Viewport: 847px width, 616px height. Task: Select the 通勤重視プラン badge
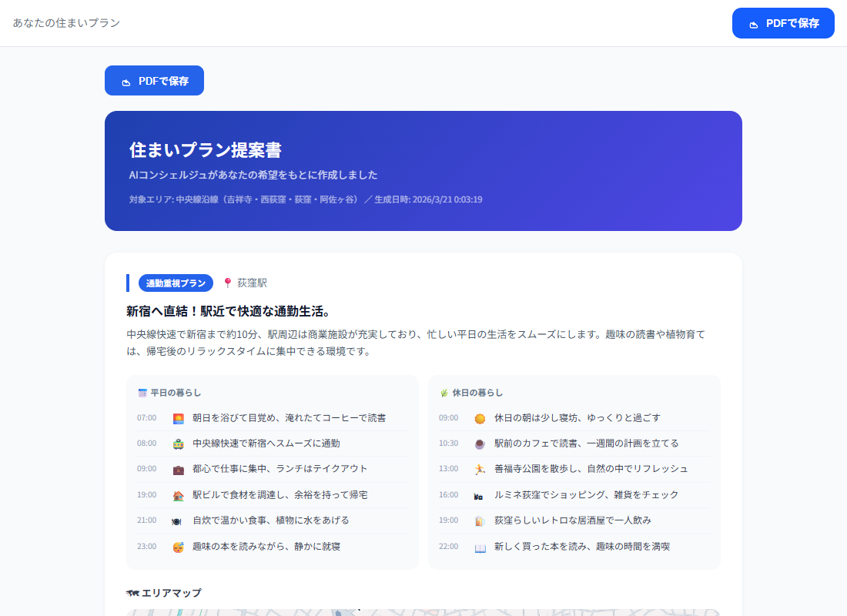(x=176, y=283)
